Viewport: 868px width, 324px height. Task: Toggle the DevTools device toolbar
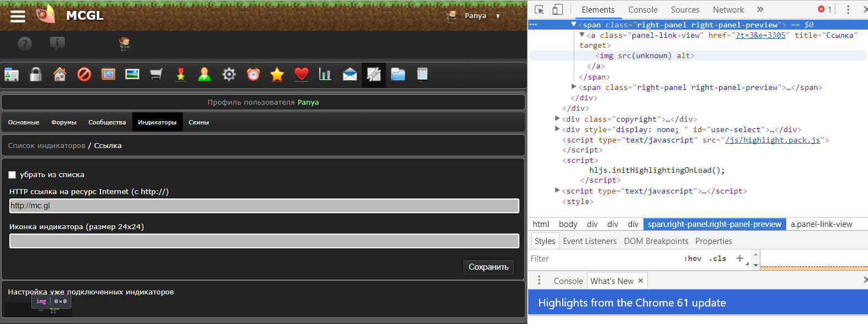pos(557,10)
